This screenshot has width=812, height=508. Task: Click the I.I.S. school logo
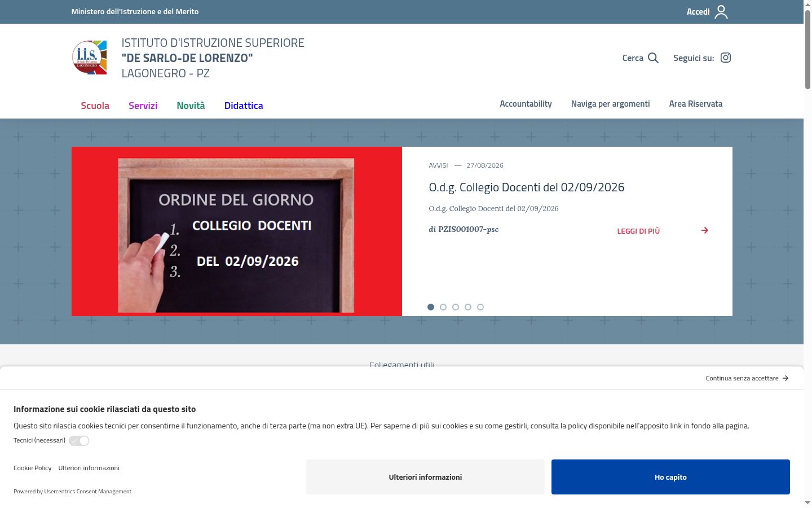point(90,58)
